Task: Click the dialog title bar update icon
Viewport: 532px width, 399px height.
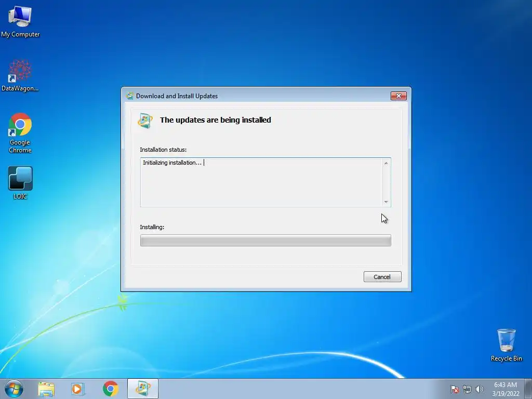Action: 129,96
